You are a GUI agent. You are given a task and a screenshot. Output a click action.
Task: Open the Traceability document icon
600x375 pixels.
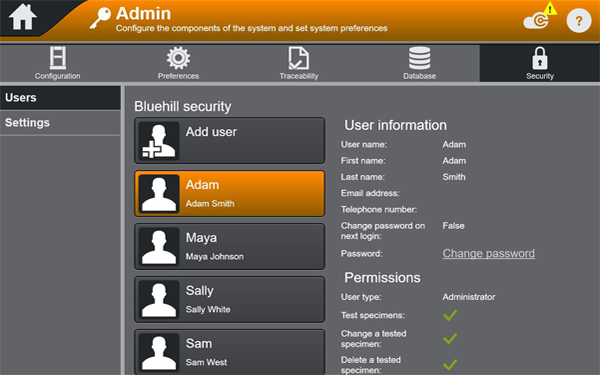298,58
